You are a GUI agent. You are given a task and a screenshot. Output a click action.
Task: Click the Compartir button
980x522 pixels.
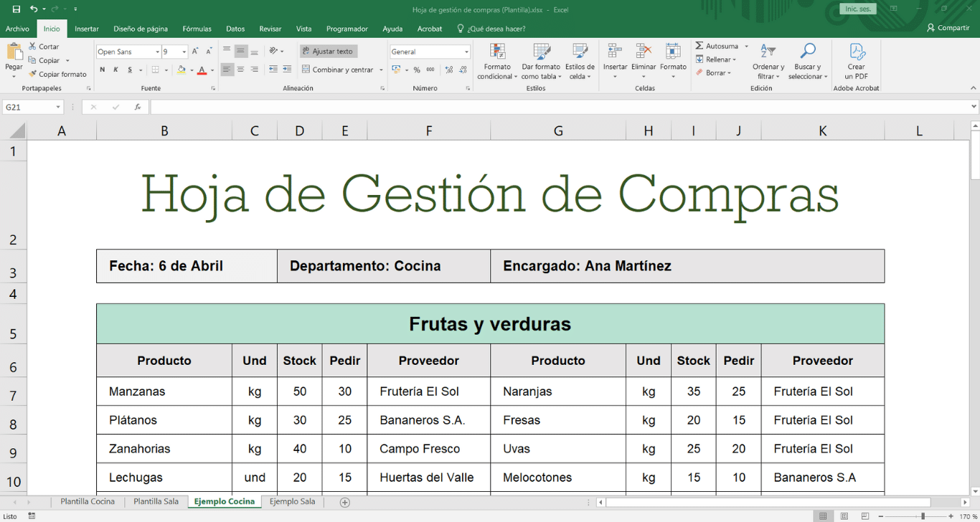pos(948,28)
